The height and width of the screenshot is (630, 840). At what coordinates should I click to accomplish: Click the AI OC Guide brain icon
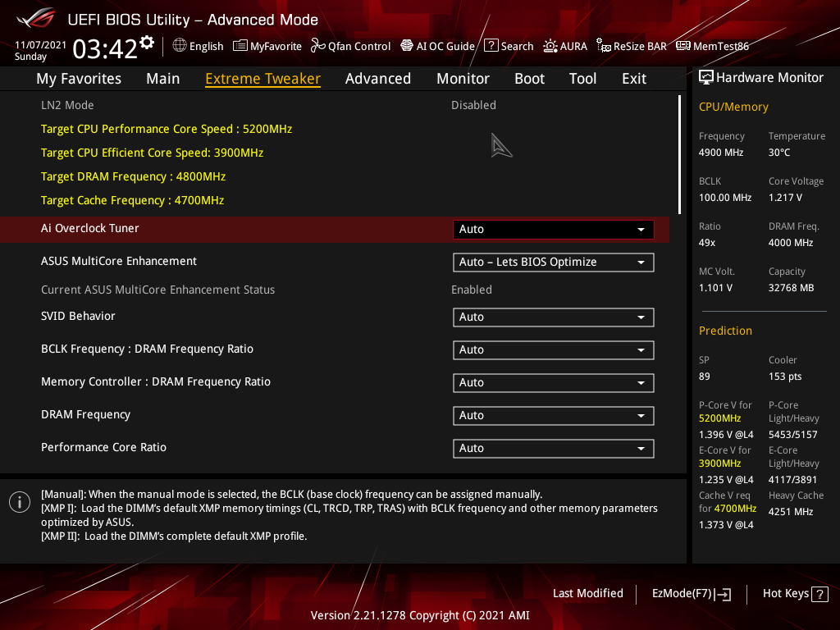click(407, 46)
